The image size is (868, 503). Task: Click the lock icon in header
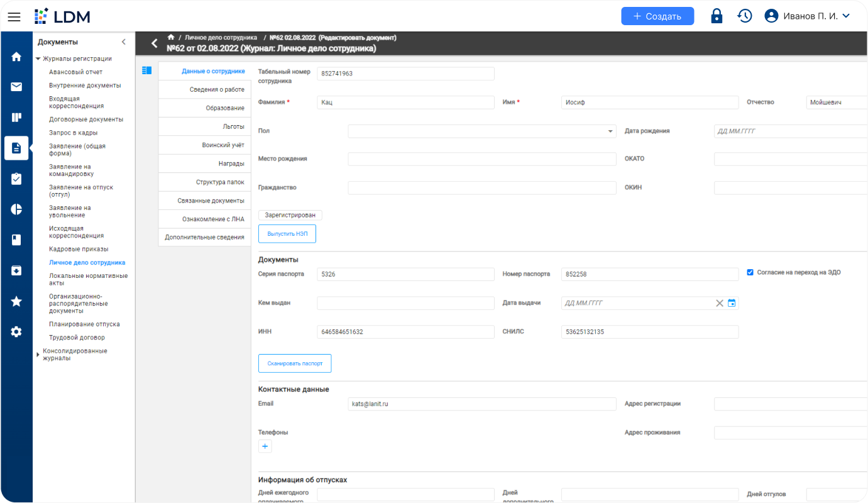point(717,16)
